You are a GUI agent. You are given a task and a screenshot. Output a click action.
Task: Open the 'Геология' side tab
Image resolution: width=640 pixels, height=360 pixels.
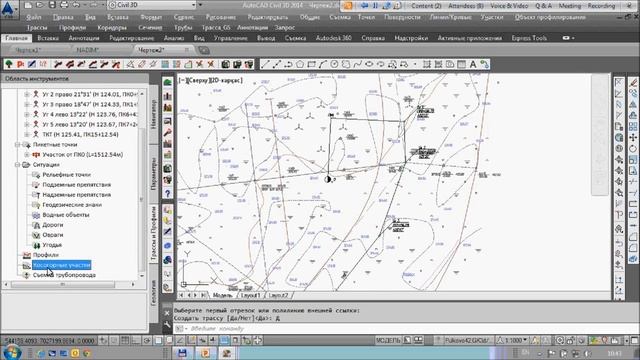click(x=154, y=292)
